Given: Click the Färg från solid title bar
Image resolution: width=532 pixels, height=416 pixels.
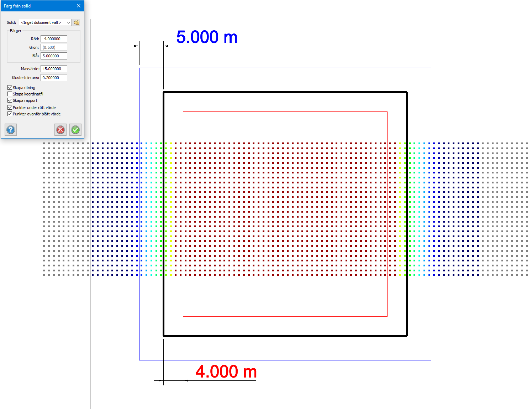Looking at the screenshot, I should (36, 6).
